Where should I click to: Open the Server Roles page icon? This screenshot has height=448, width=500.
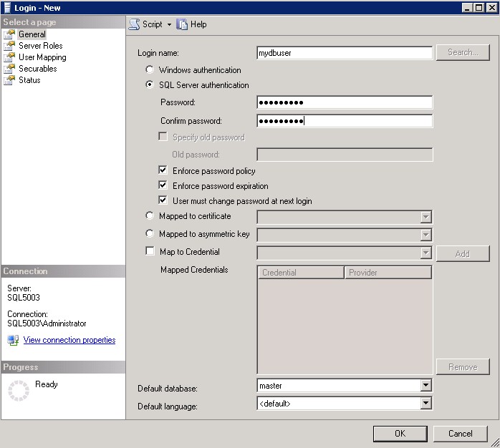pyautogui.click(x=9, y=46)
